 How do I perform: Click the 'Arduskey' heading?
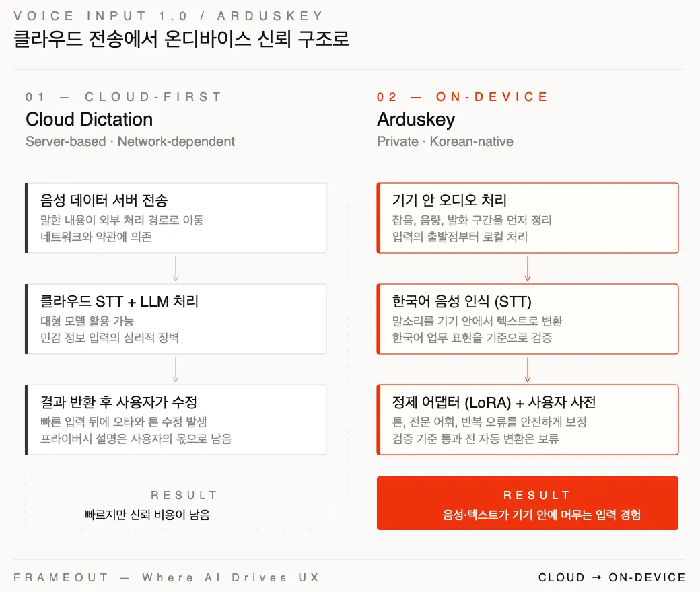(416, 120)
